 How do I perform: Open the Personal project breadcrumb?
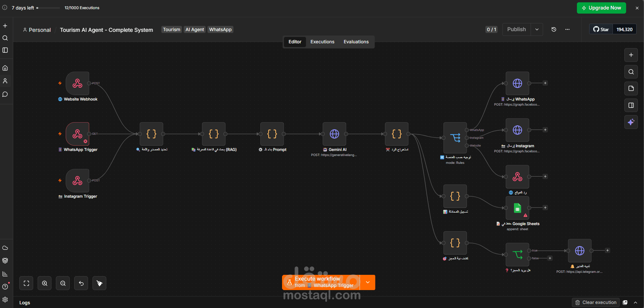(37, 30)
